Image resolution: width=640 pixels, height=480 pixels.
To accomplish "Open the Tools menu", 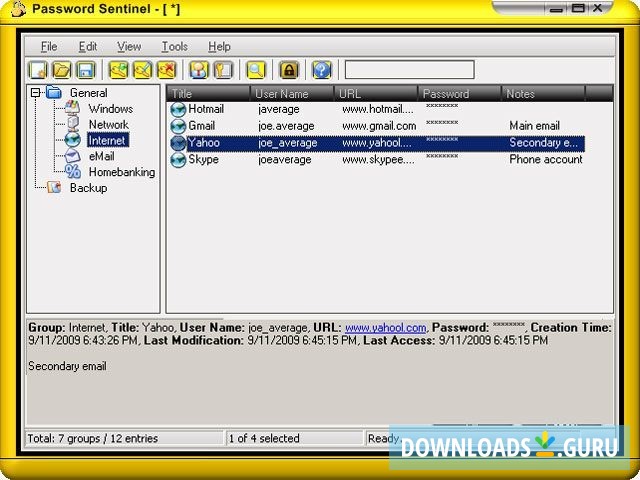I will [x=175, y=47].
